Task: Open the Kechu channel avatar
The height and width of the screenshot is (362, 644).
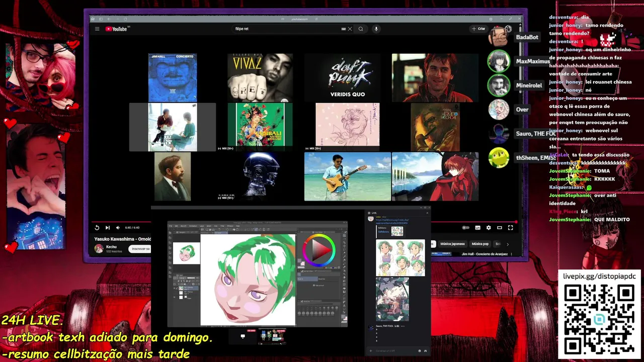Action: (99, 249)
